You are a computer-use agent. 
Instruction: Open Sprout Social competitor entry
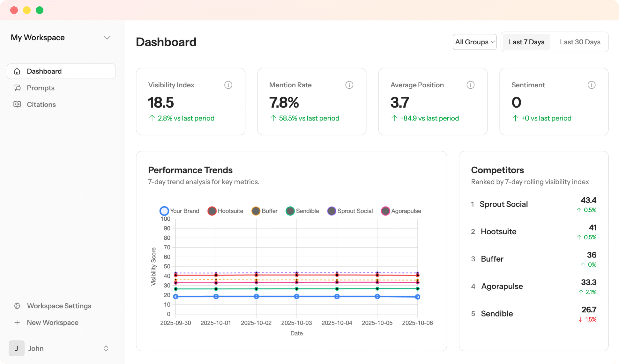(503, 204)
